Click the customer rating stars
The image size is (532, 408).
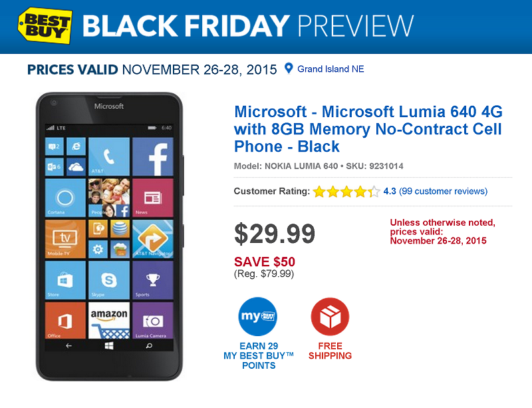coord(346,192)
